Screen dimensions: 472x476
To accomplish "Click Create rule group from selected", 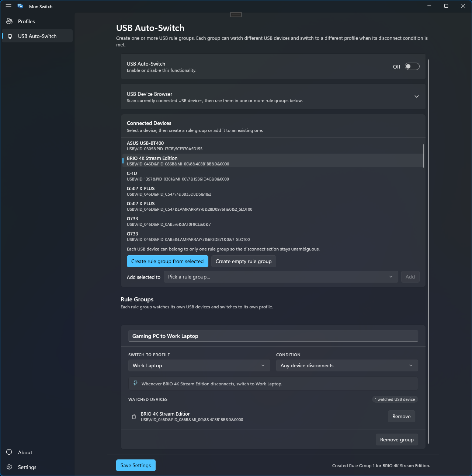I will [x=167, y=261].
